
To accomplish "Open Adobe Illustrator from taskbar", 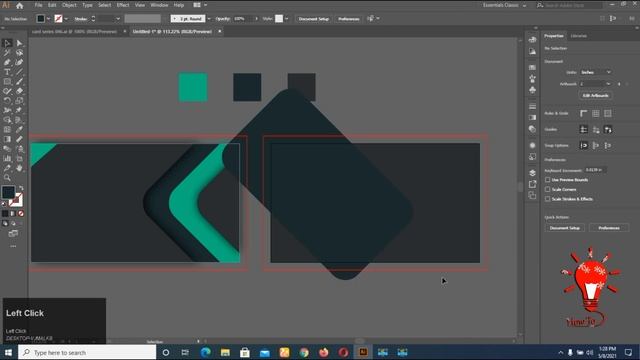I will (363, 352).
